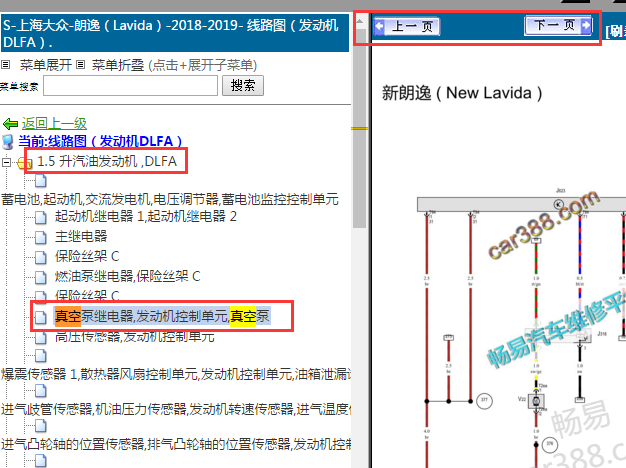The height and width of the screenshot is (468, 626).
Task: Click the menu panel vertical scrollbar thumb
Action: point(359,128)
